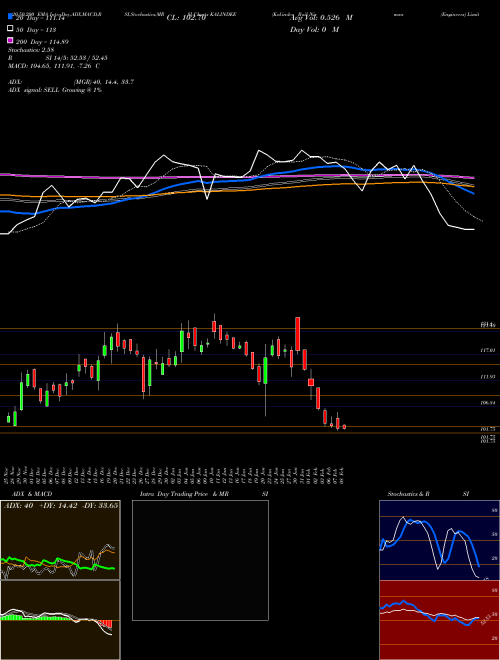Screen dimensions: 500x660
Task: Open the ADX indicator chart panel
Action: pos(60,540)
